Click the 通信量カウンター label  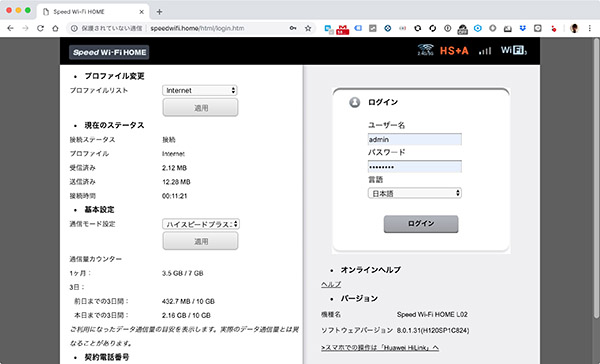[96, 259]
